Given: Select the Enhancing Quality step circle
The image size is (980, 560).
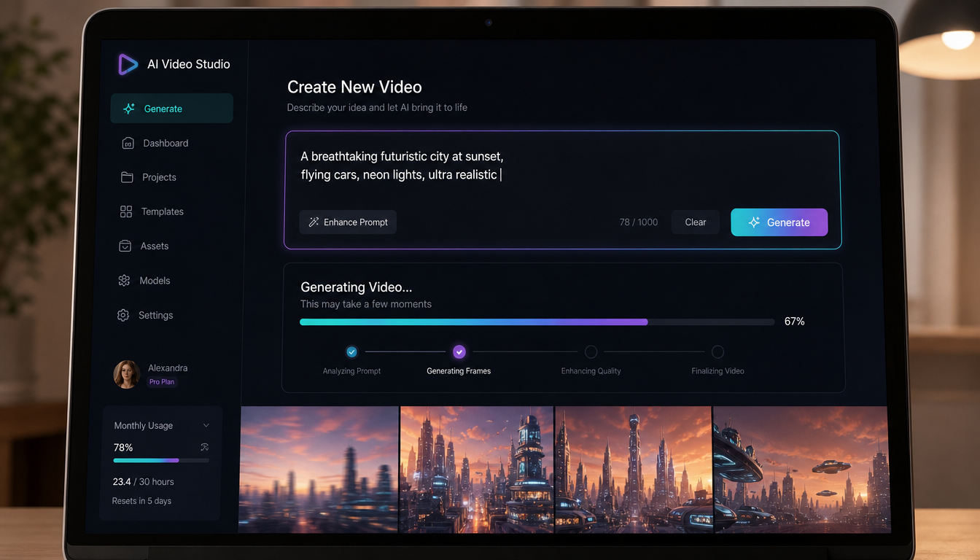Looking at the screenshot, I should coord(591,351).
